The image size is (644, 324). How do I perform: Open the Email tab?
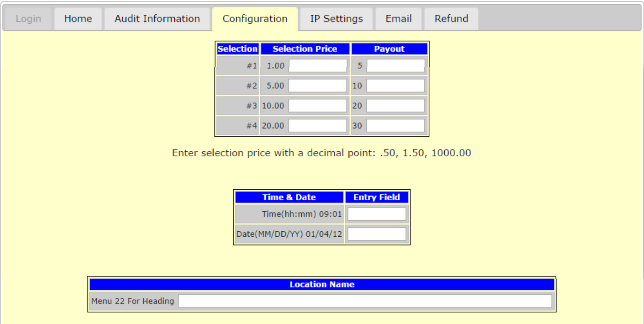click(x=398, y=19)
